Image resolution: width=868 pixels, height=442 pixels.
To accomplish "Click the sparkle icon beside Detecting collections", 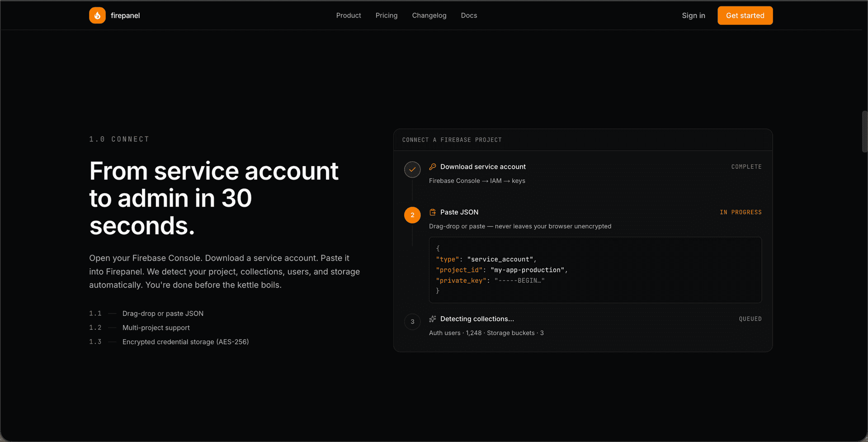I will pos(433,319).
